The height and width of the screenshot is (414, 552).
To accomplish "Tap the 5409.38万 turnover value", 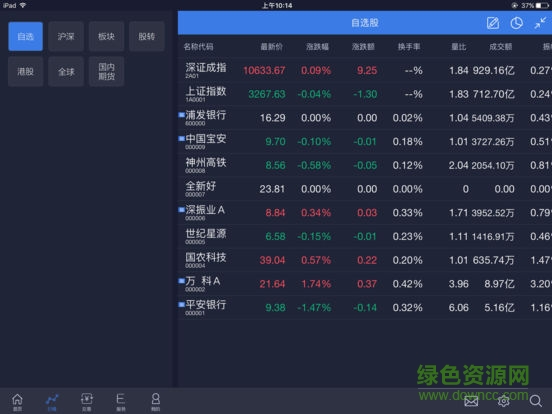I will [x=493, y=118].
